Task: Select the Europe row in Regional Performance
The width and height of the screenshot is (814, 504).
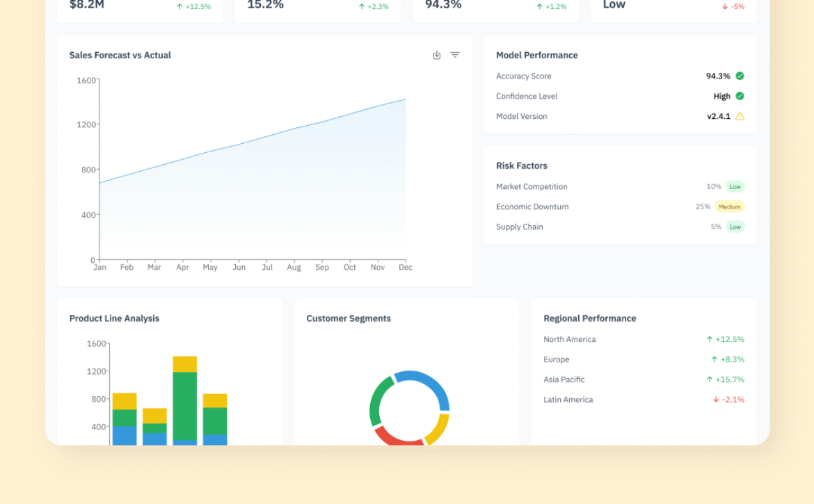Action: click(x=556, y=359)
